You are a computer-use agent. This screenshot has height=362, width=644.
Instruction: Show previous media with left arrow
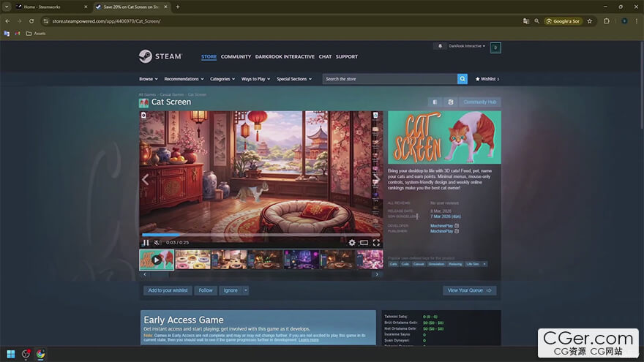pyautogui.click(x=145, y=179)
